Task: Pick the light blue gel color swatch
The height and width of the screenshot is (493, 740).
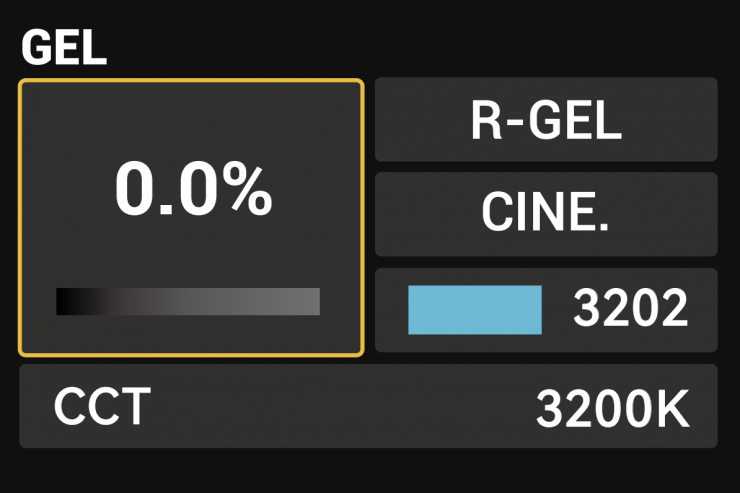Action: tap(475, 310)
